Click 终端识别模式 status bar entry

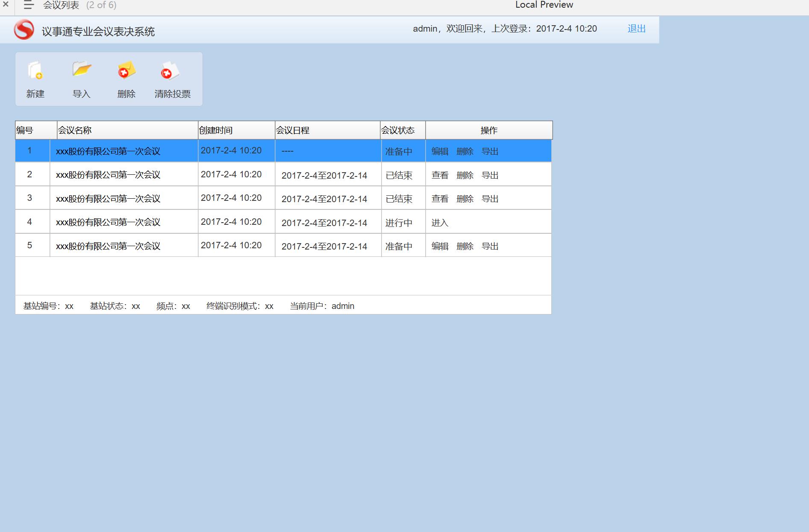coord(240,306)
